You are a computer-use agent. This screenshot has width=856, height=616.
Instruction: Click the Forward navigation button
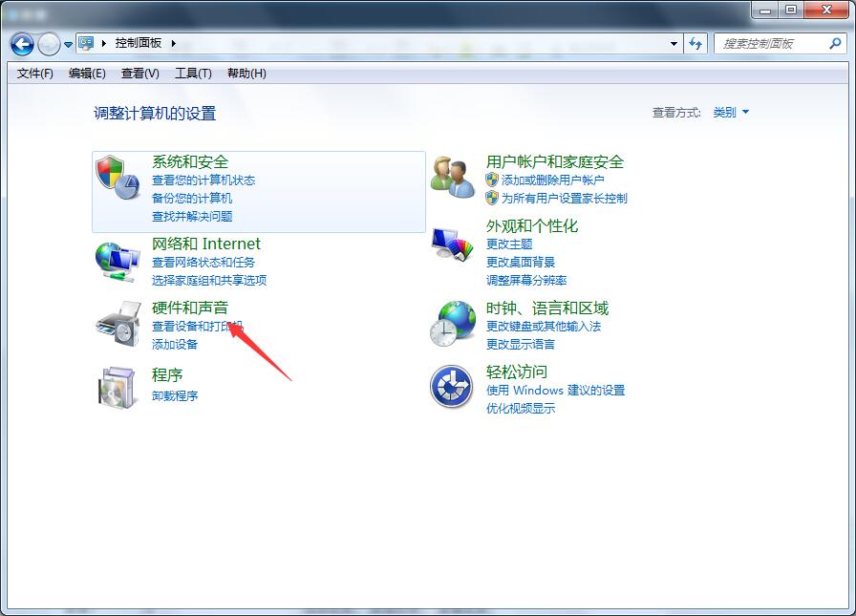(49, 44)
